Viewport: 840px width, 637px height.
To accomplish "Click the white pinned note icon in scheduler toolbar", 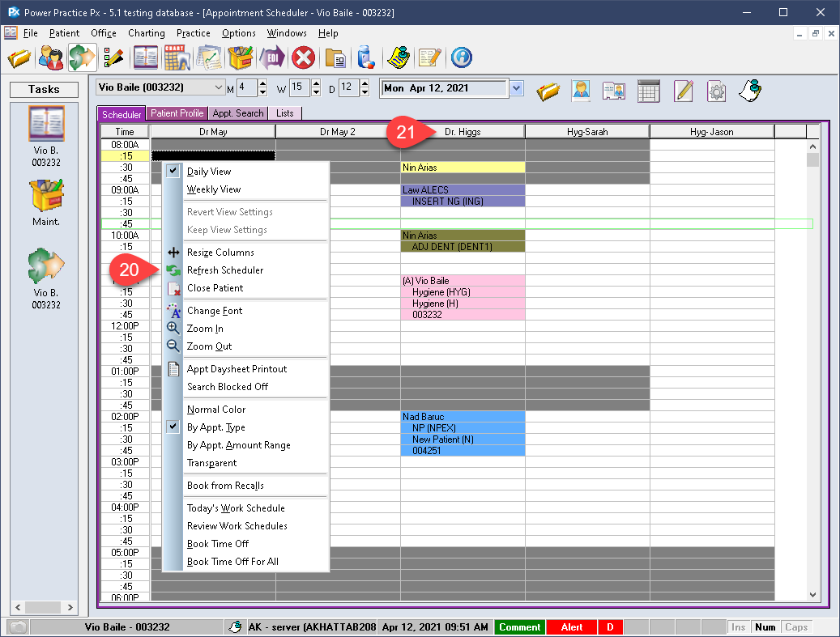I will coord(750,91).
